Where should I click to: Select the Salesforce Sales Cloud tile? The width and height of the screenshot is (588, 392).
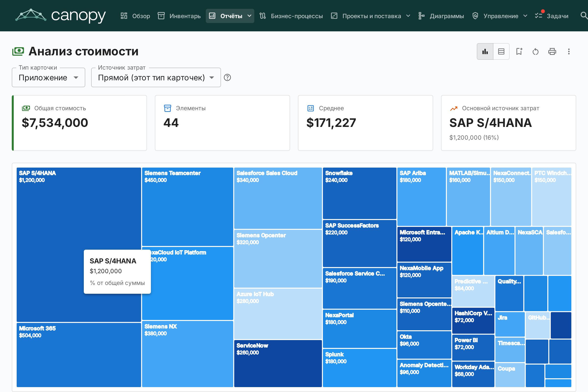278,198
